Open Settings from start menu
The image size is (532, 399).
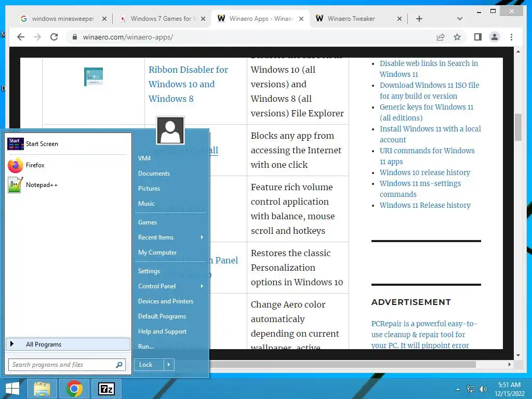[x=149, y=271]
